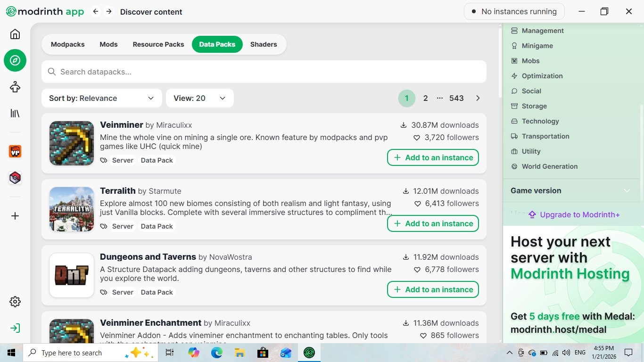Click the Search datapacks input field
The height and width of the screenshot is (362, 644).
coord(264,72)
